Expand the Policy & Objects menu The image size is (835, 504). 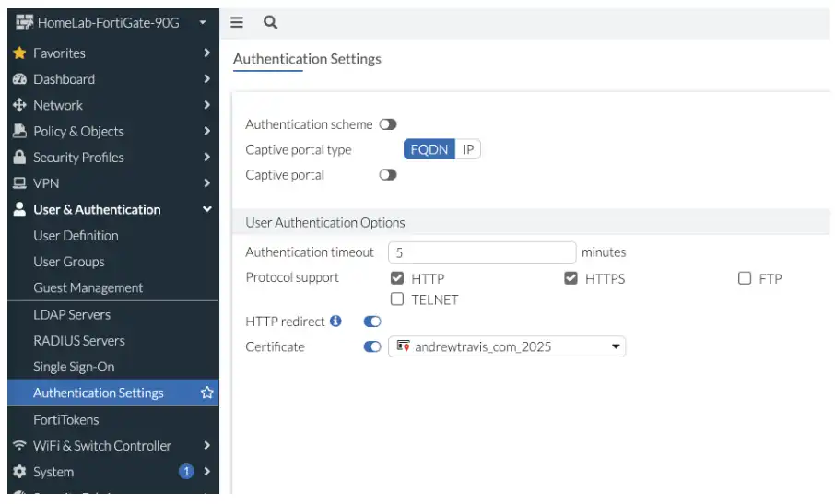coord(206,132)
